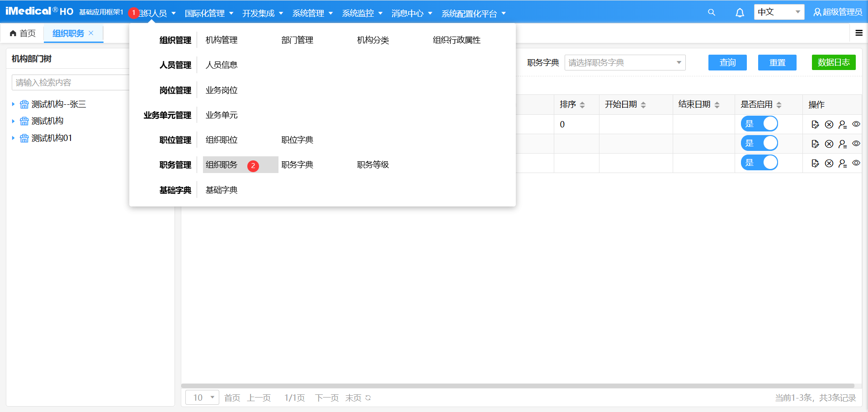Open the 系统配置化平台 top menu
The width and height of the screenshot is (868, 412).
pyautogui.click(x=473, y=14)
